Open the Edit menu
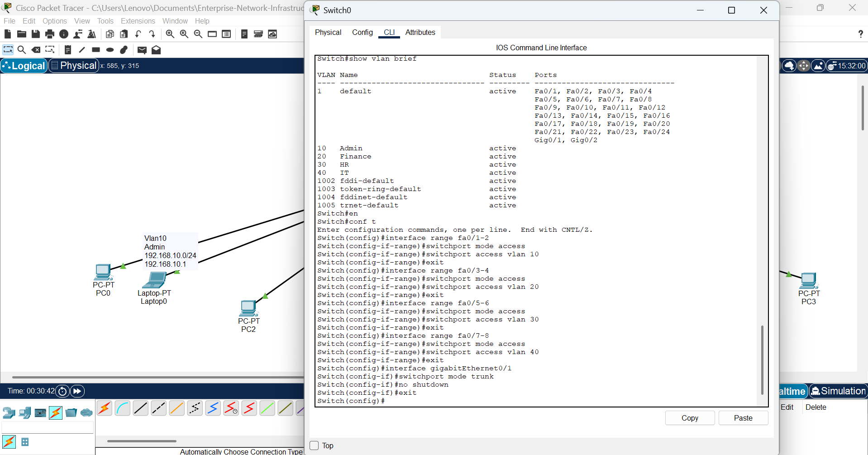 29,21
